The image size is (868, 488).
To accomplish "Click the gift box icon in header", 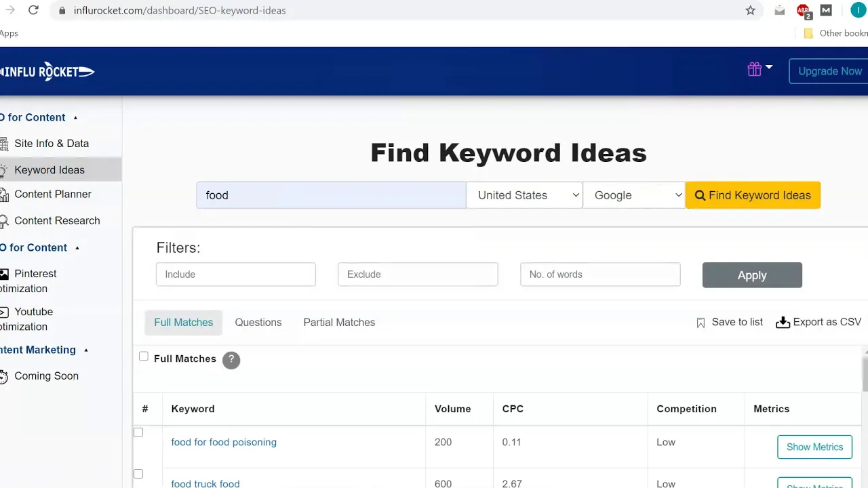I will click(x=754, y=70).
